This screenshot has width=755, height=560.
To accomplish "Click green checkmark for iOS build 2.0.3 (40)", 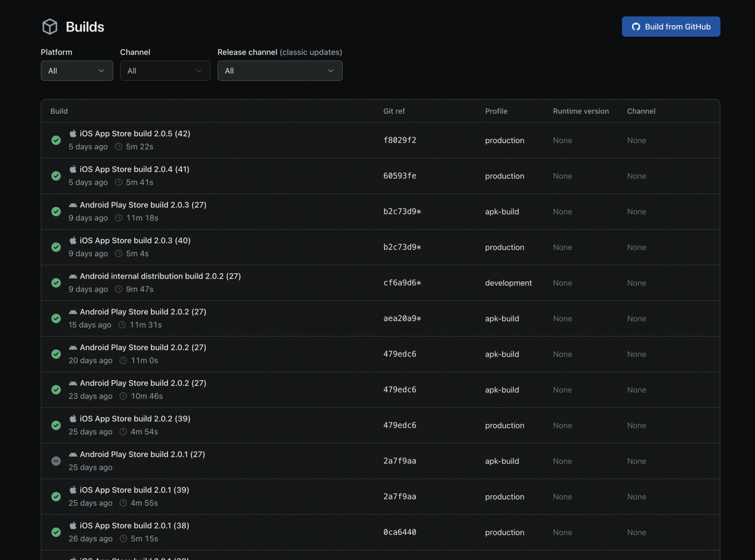I will [56, 247].
